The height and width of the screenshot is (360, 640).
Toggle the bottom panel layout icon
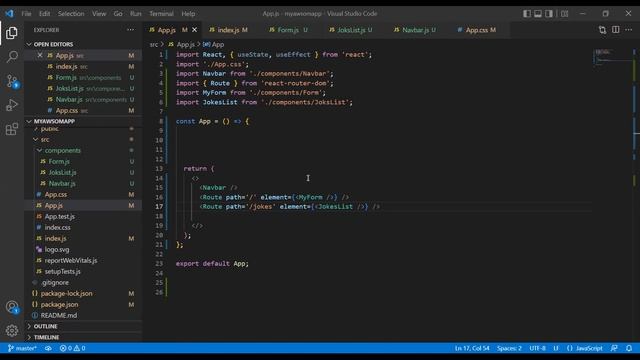(x=538, y=13)
